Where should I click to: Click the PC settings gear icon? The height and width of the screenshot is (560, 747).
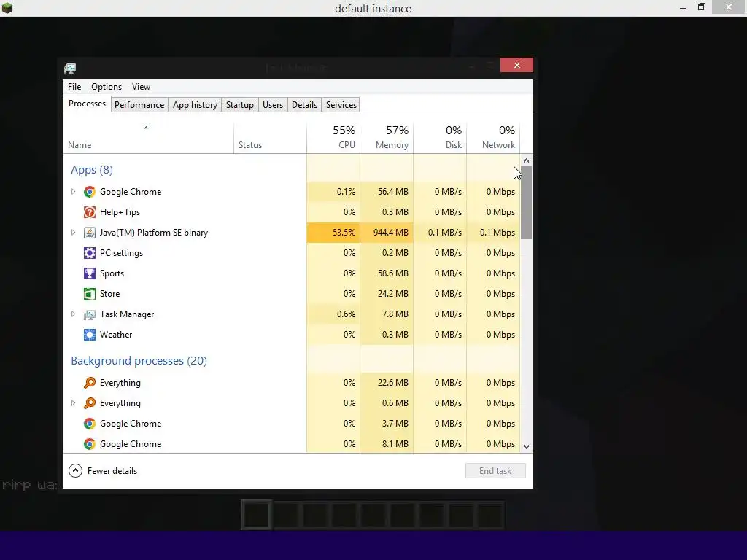(89, 253)
